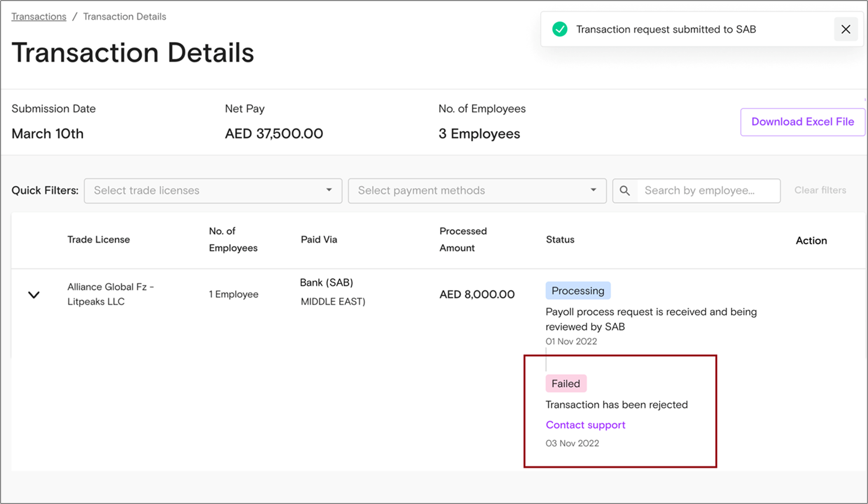Viewport: 868px width, 504px height.
Task: Click the Transaction has been rejected message
Action: point(617,405)
